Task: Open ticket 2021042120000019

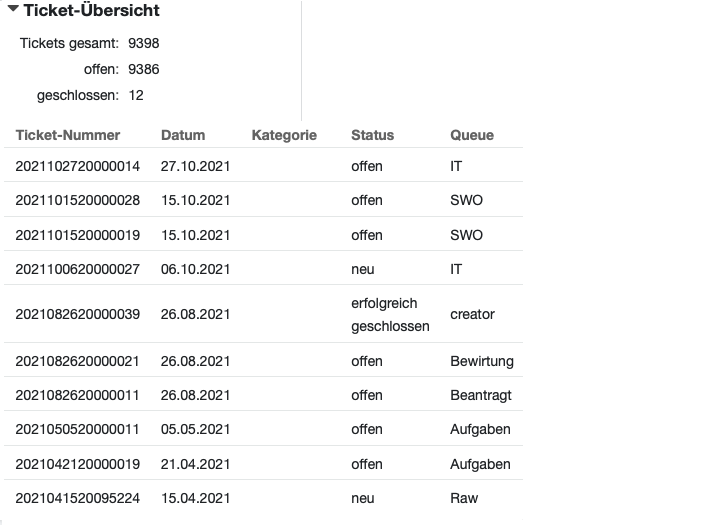Action: pos(78,464)
